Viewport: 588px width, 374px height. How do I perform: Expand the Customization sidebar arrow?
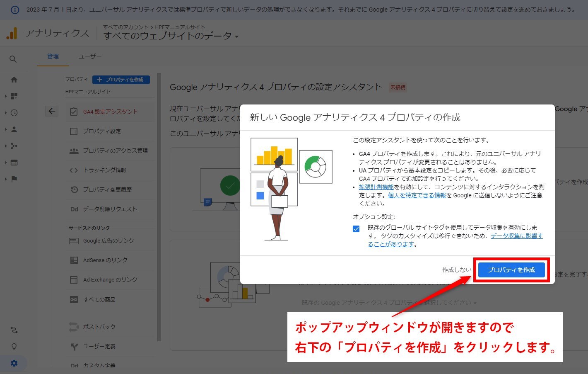6,96
